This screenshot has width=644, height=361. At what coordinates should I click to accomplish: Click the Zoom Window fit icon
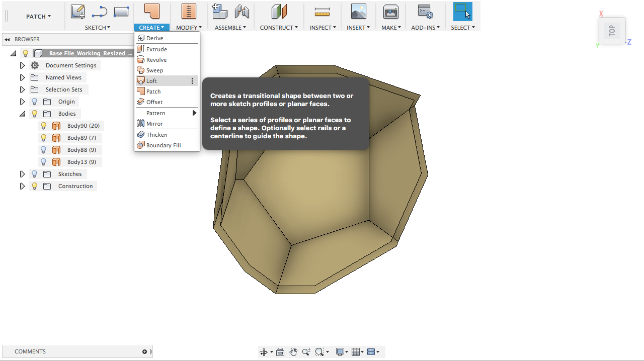319,352
